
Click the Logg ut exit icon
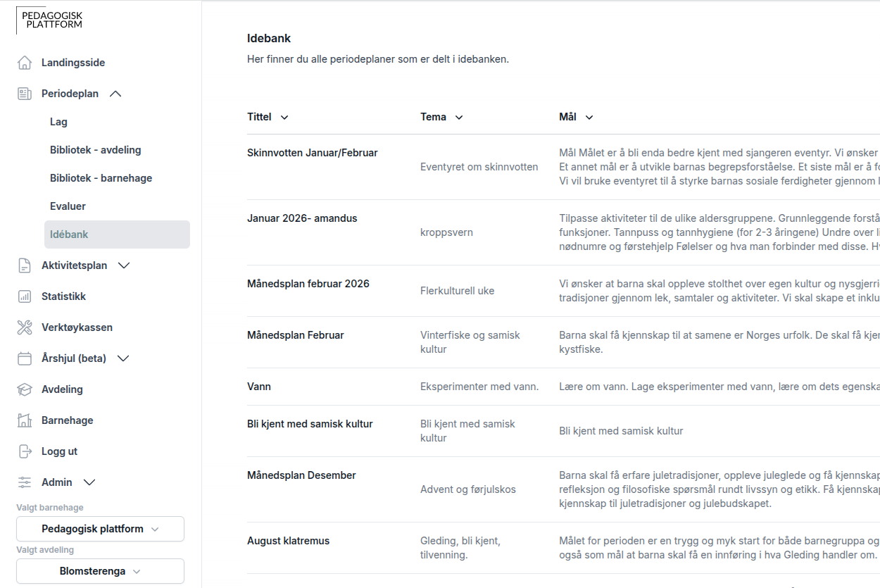tap(25, 451)
